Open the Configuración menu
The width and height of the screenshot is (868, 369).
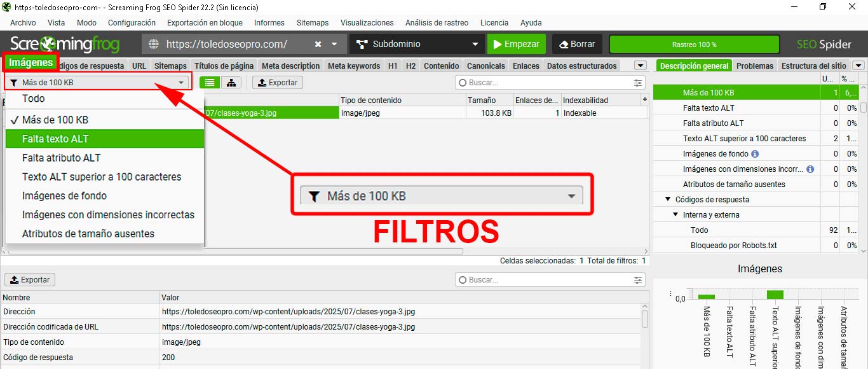[132, 23]
